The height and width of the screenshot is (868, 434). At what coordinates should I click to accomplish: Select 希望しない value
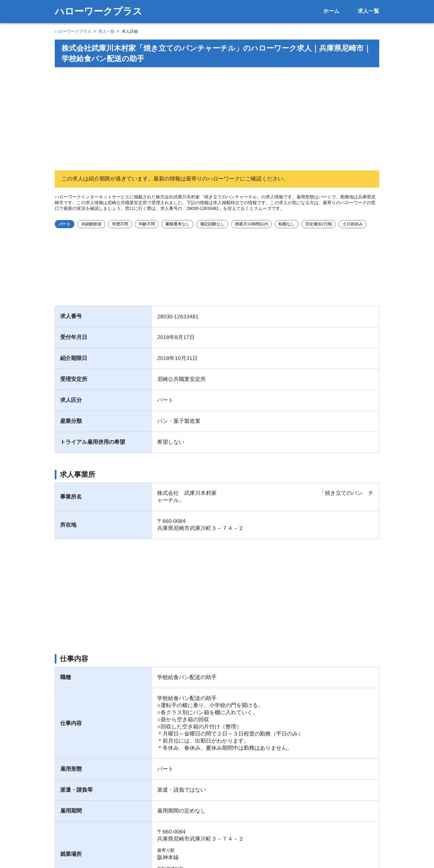(x=171, y=442)
